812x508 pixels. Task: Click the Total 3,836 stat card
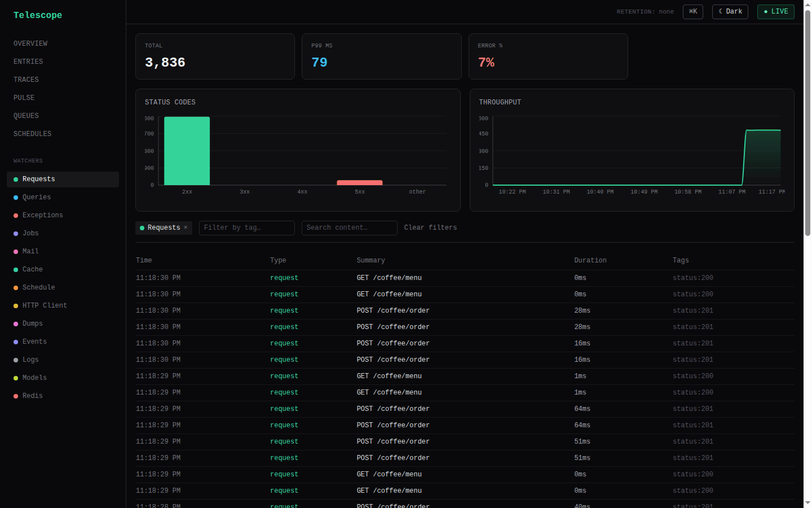pos(215,56)
